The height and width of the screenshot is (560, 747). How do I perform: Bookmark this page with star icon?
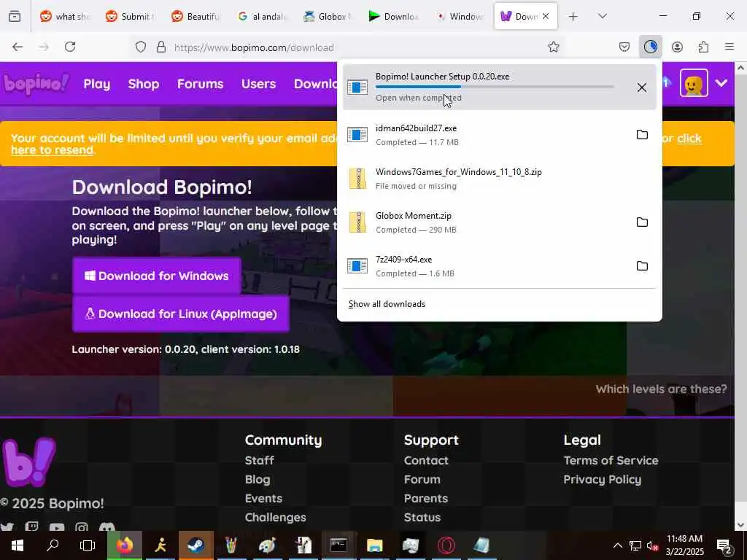(x=553, y=47)
